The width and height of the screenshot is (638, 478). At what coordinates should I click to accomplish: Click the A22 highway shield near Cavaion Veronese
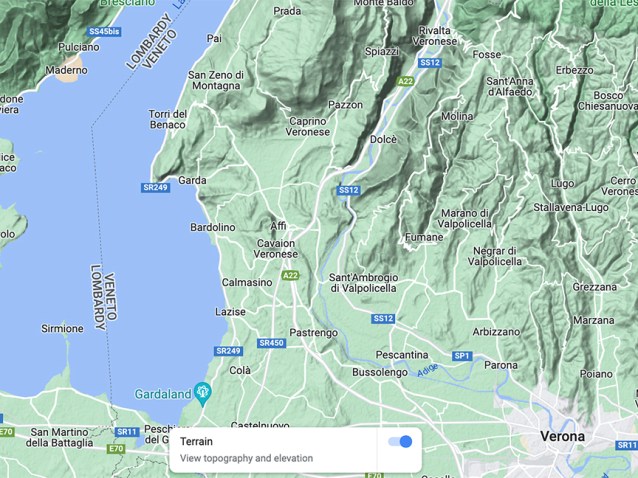(x=291, y=276)
